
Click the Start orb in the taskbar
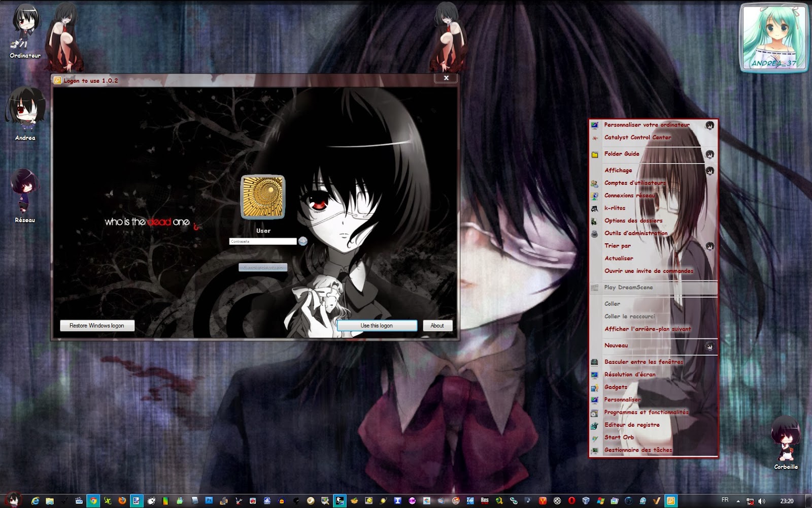click(13, 500)
